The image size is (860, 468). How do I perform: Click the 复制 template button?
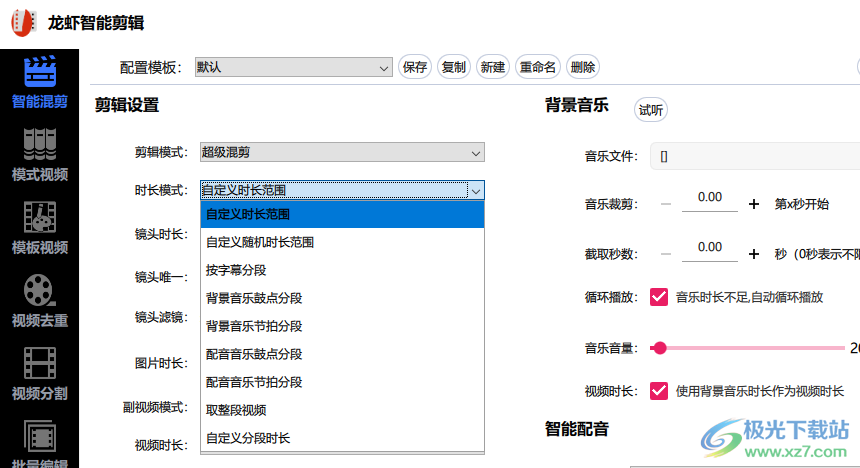tap(454, 67)
